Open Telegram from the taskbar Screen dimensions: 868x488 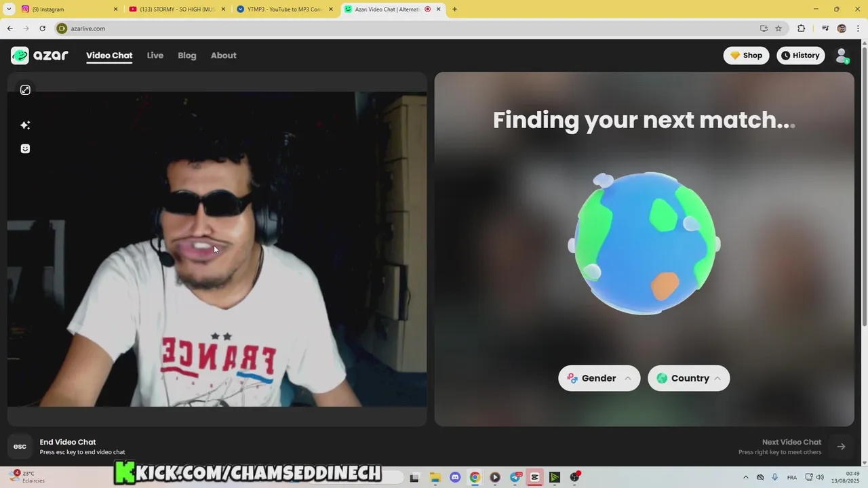515,477
